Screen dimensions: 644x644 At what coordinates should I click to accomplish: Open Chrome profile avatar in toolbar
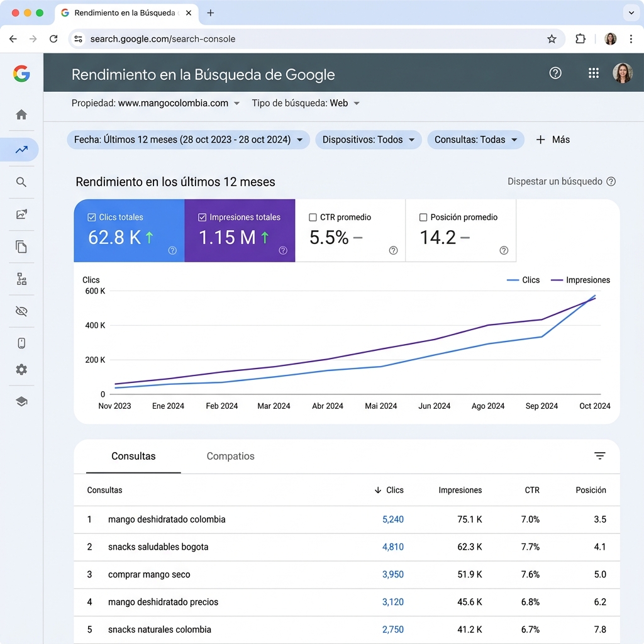[610, 38]
